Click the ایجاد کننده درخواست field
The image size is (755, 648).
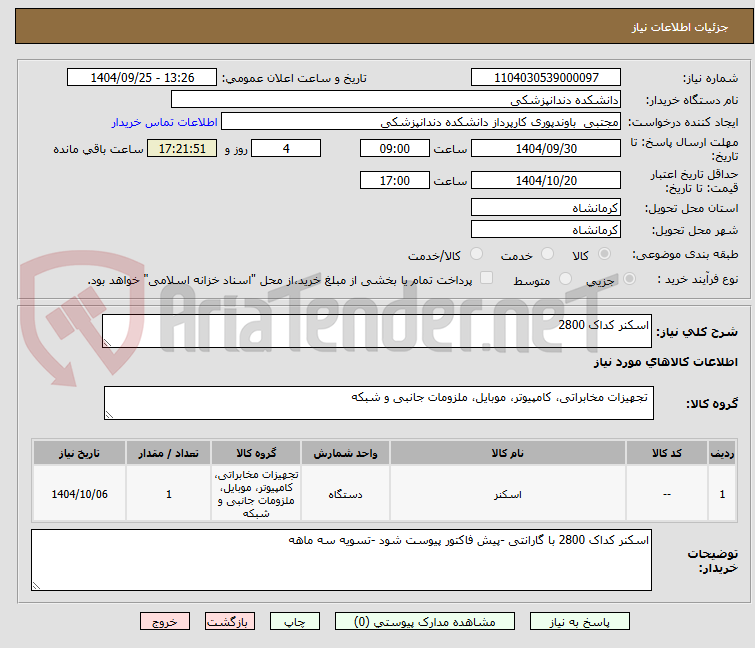(x=421, y=122)
